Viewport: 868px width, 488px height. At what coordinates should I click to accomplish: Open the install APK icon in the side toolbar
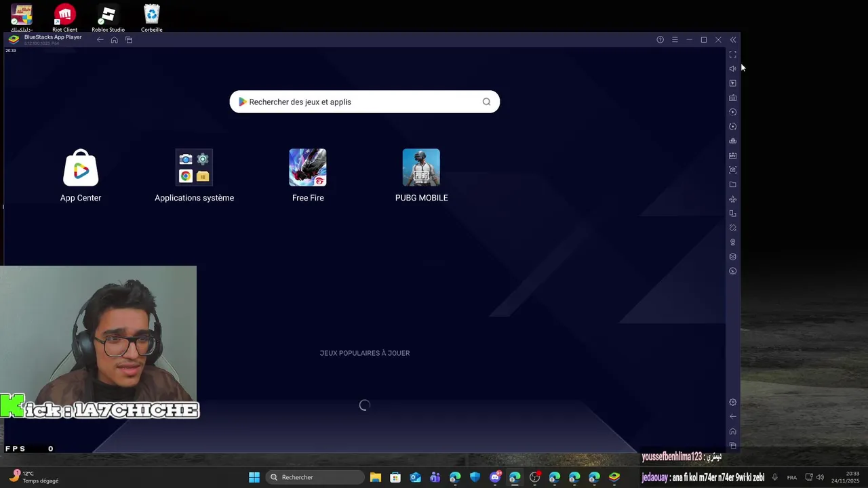point(732,155)
